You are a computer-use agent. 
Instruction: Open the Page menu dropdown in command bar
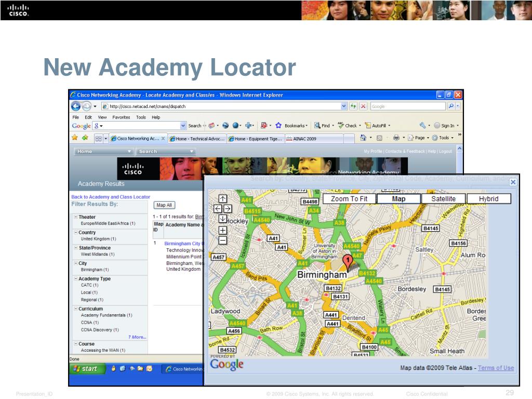coord(419,138)
